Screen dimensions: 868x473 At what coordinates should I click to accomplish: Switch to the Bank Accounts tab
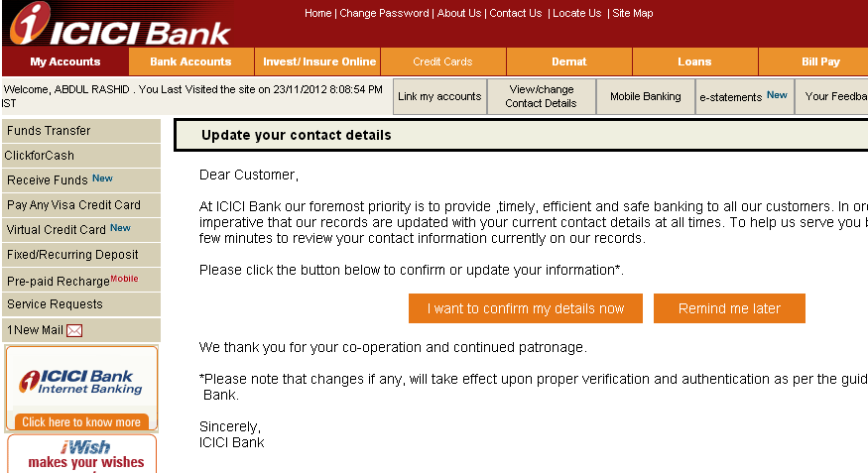click(191, 61)
